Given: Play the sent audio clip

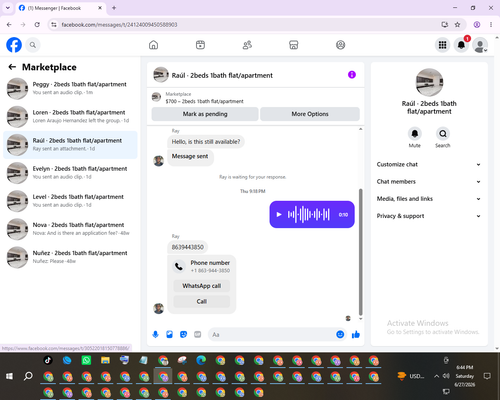Looking at the screenshot, I should click(279, 215).
